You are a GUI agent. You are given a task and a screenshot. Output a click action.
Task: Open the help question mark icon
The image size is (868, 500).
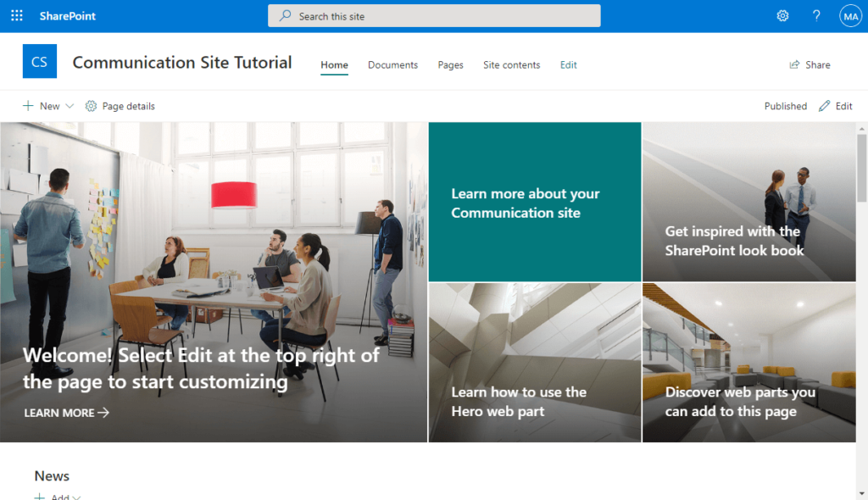(816, 16)
